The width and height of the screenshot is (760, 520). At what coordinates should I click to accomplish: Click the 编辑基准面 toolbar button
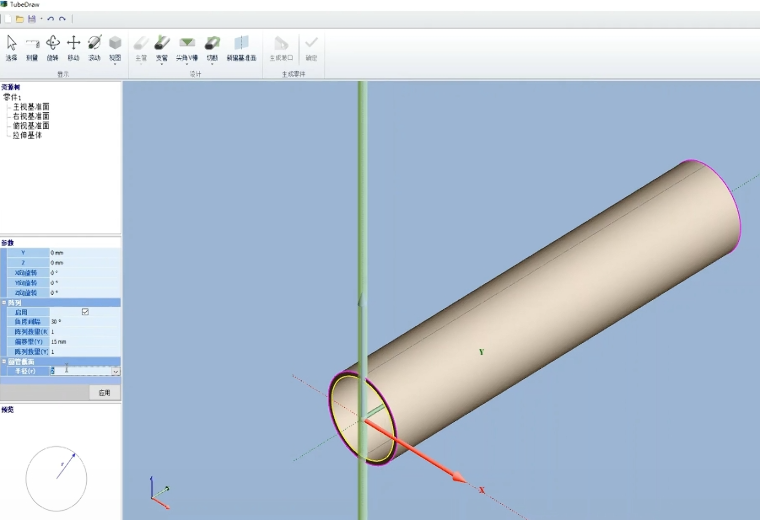tap(241, 47)
